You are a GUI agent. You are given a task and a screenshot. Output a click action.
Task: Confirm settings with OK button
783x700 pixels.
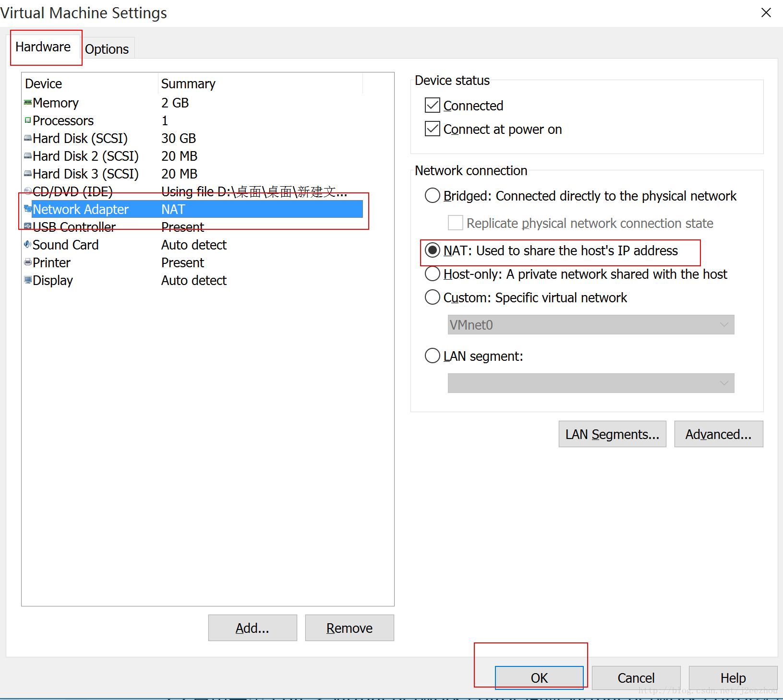539,678
